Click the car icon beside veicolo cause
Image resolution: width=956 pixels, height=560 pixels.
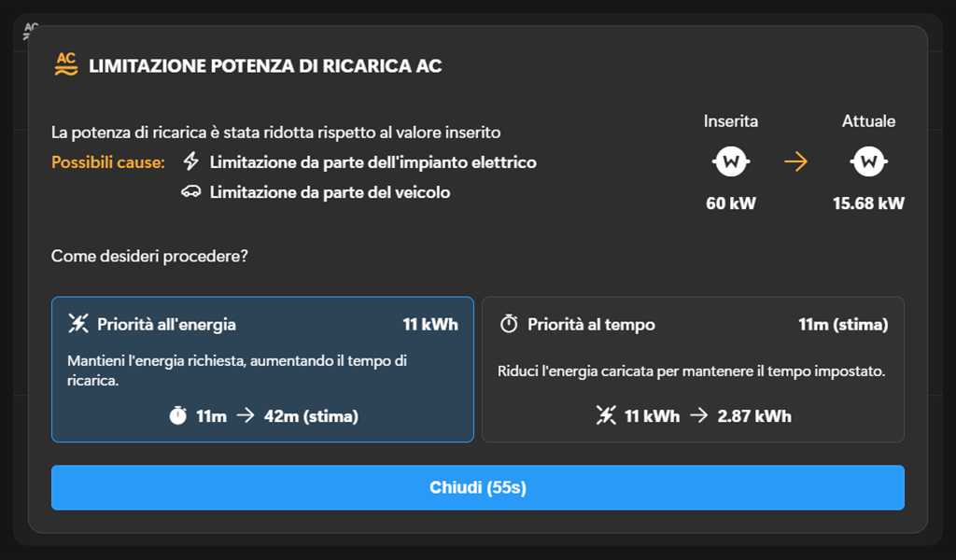[x=191, y=189]
